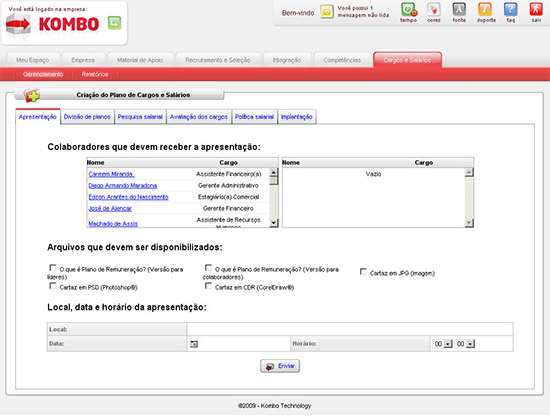Click the Local input field
550x416 pixels.
(x=350, y=329)
